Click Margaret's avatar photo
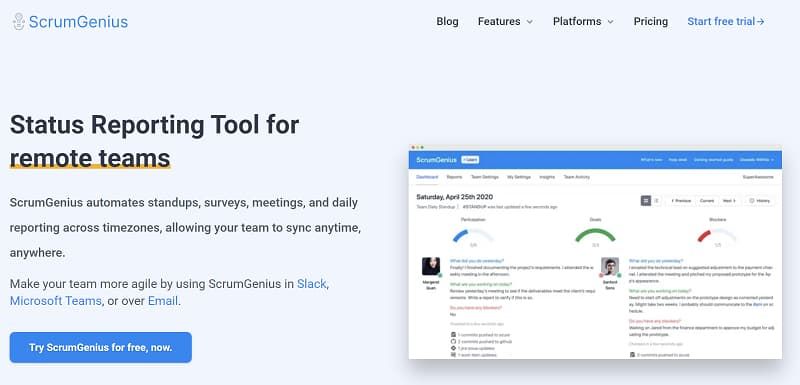This screenshot has width=800, height=385. click(431, 266)
